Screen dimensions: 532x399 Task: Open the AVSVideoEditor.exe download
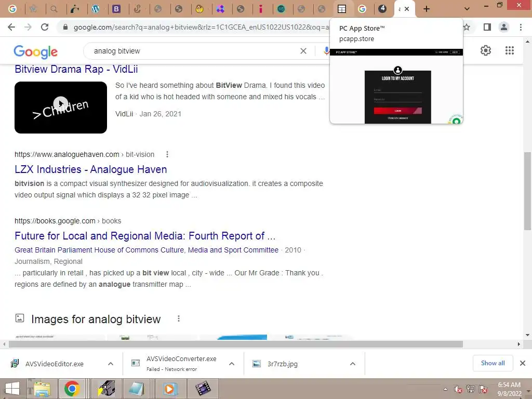[x=54, y=364]
